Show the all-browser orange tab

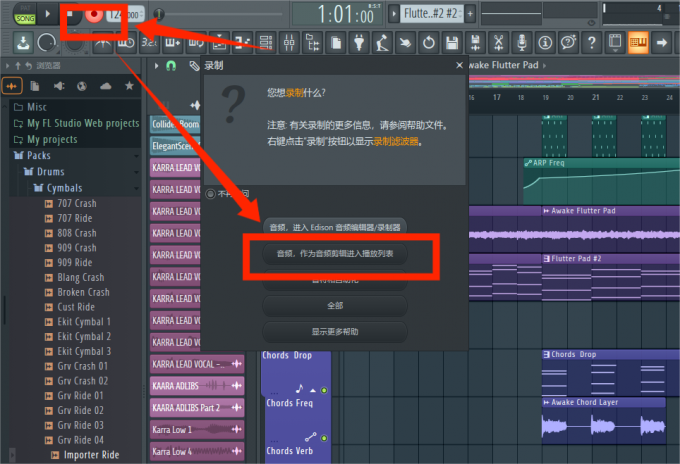[x=12, y=86]
